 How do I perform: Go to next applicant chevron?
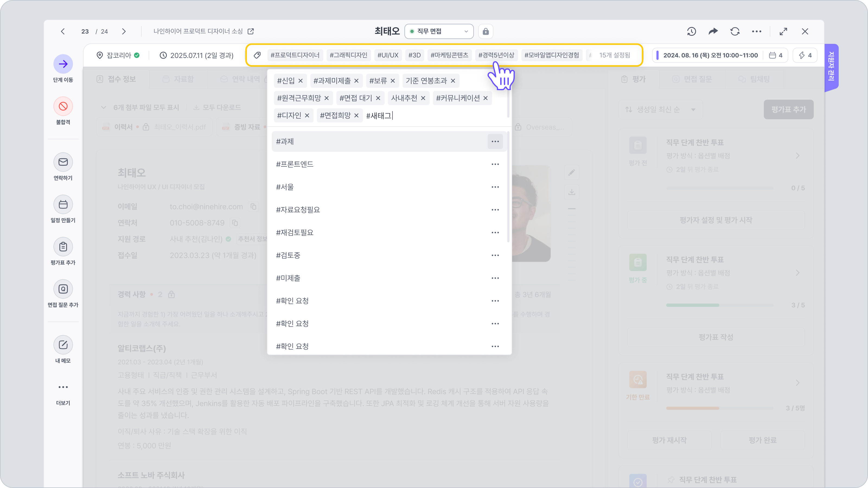click(x=124, y=31)
